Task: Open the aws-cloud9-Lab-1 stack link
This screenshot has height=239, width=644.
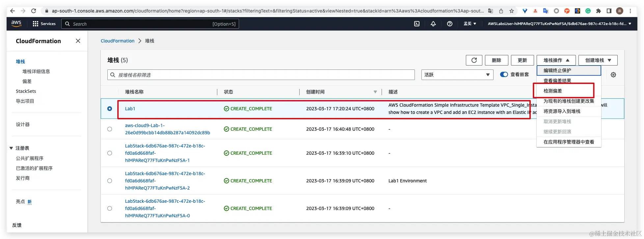Action: 167,129
